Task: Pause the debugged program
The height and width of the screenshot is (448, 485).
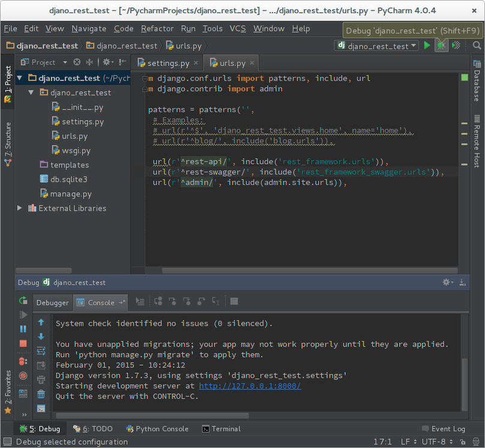Action: coord(23,329)
